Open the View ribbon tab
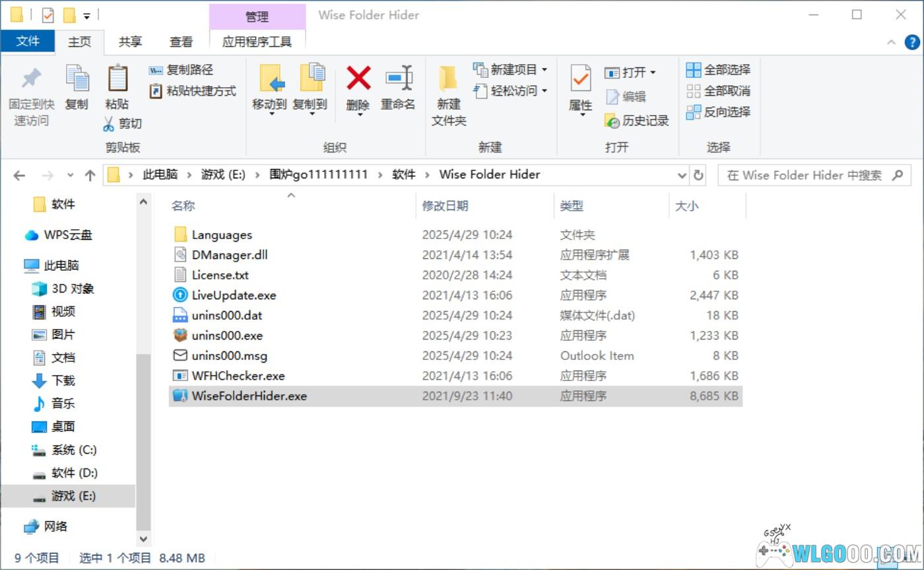 181,42
